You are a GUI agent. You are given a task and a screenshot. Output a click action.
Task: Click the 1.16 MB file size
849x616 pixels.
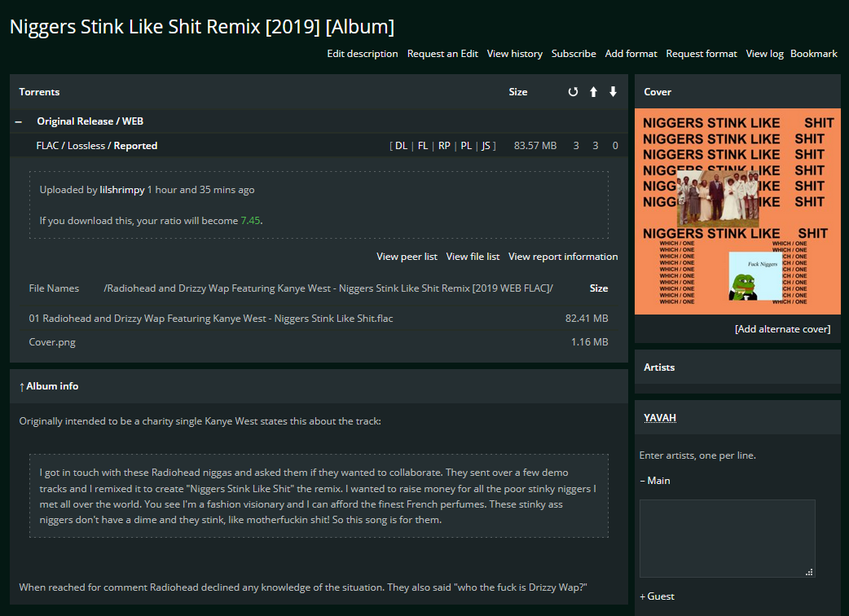tap(589, 342)
